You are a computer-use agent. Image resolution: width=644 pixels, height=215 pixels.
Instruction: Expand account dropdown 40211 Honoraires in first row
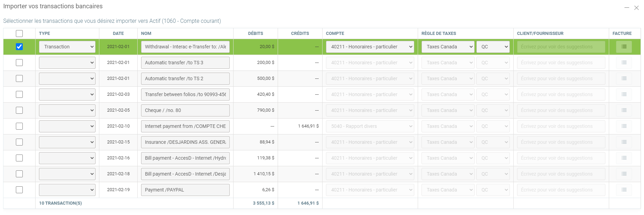[x=370, y=47]
